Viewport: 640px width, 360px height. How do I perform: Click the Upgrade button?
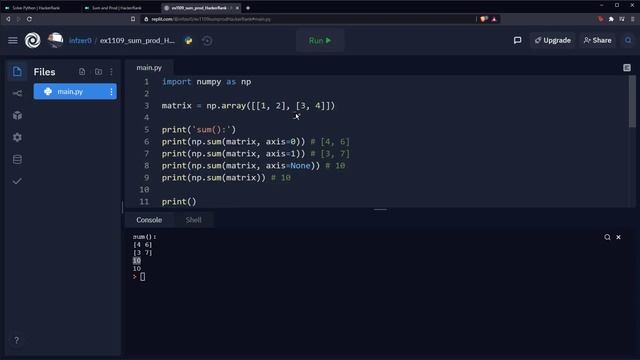tap(553, 40)
